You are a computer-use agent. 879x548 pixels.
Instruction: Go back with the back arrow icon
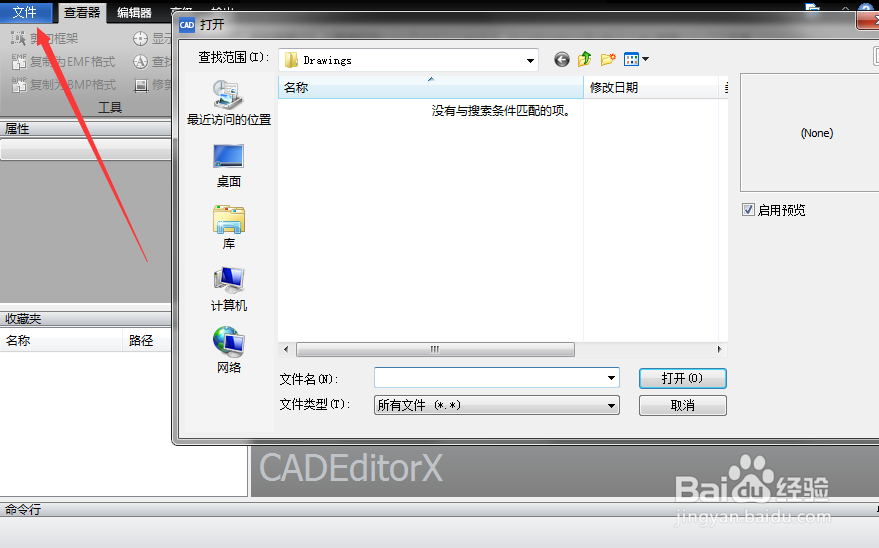pos(561,59)
